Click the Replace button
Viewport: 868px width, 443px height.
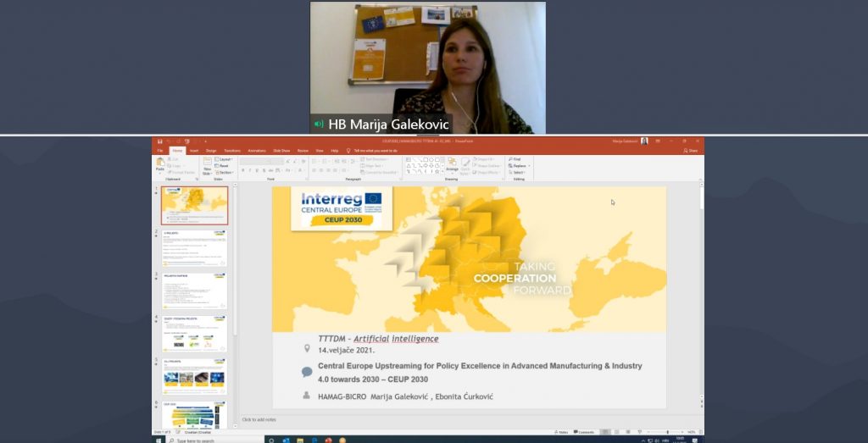click(518, 165)
